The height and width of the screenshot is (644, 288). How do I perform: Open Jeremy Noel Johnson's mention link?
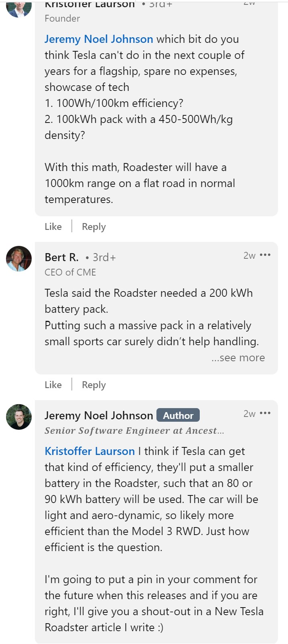coord(98,39)
